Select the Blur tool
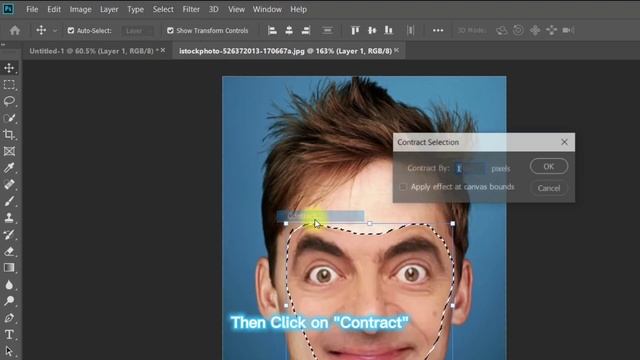640x360 pixels. 9,284
